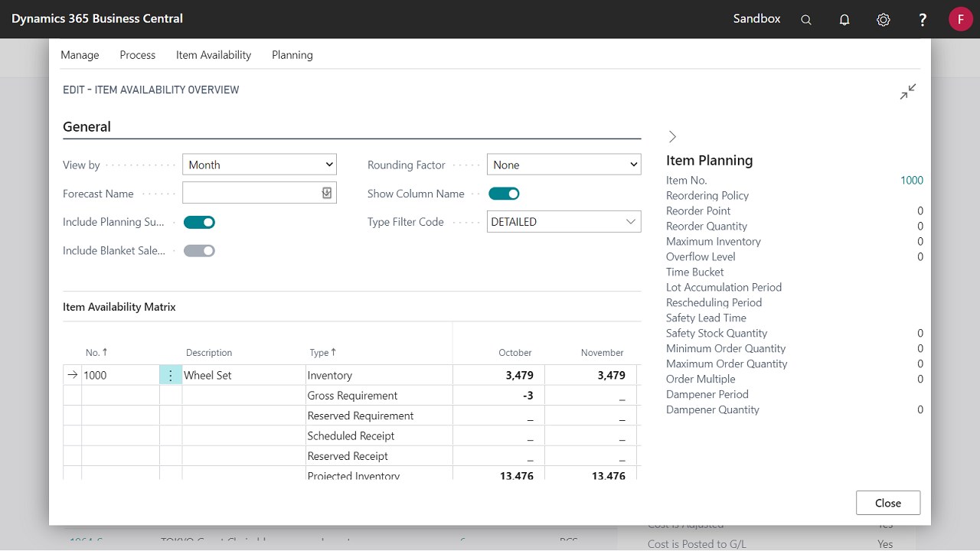980x551 pixels.
Task: Toggle Include Planning Suggestions switch
Action: pyautogui.click(x=199, y=222)
